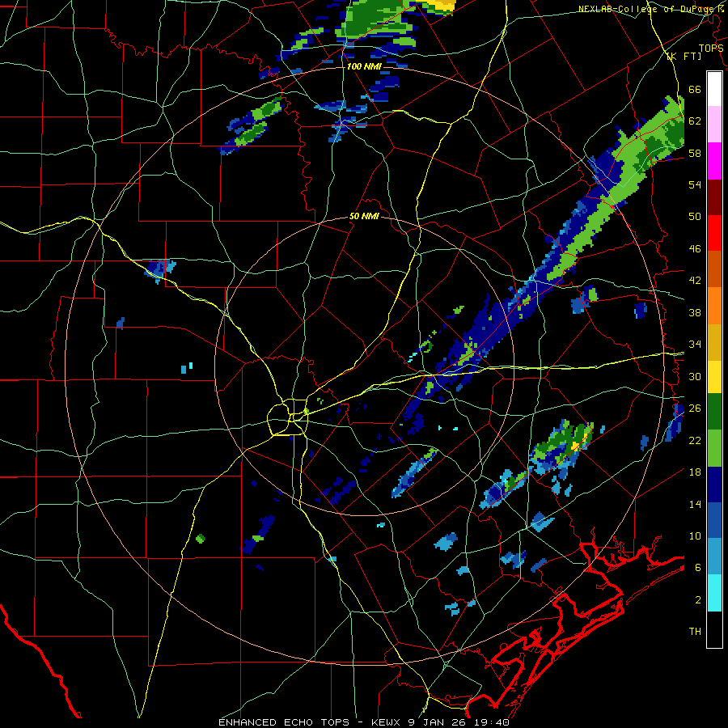
Task: Click the legend value '14'
Action: point(695,504)
